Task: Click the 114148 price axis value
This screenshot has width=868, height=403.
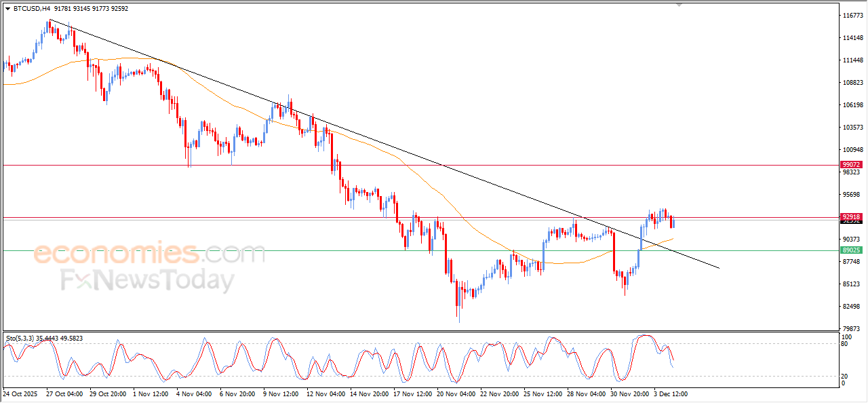Action: click(852, 38)
